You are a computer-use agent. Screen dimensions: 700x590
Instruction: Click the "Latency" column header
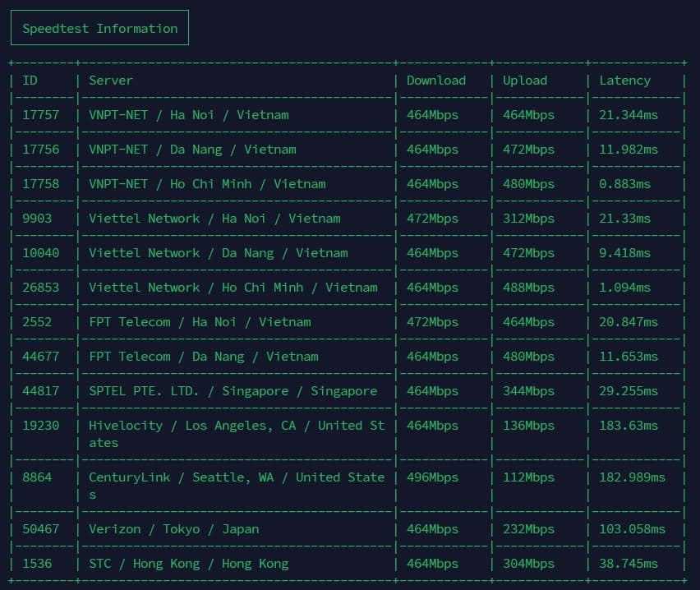click(x=624, y=81)
